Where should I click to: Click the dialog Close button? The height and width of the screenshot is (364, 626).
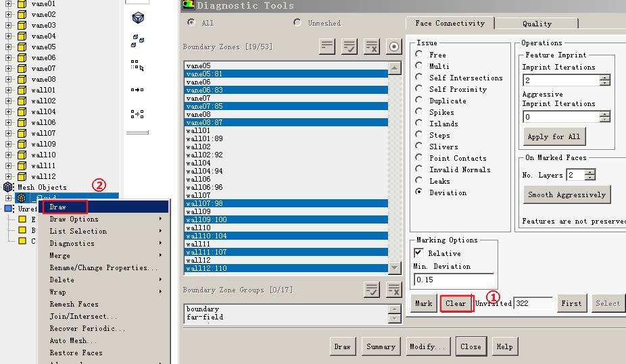[471, 346]
